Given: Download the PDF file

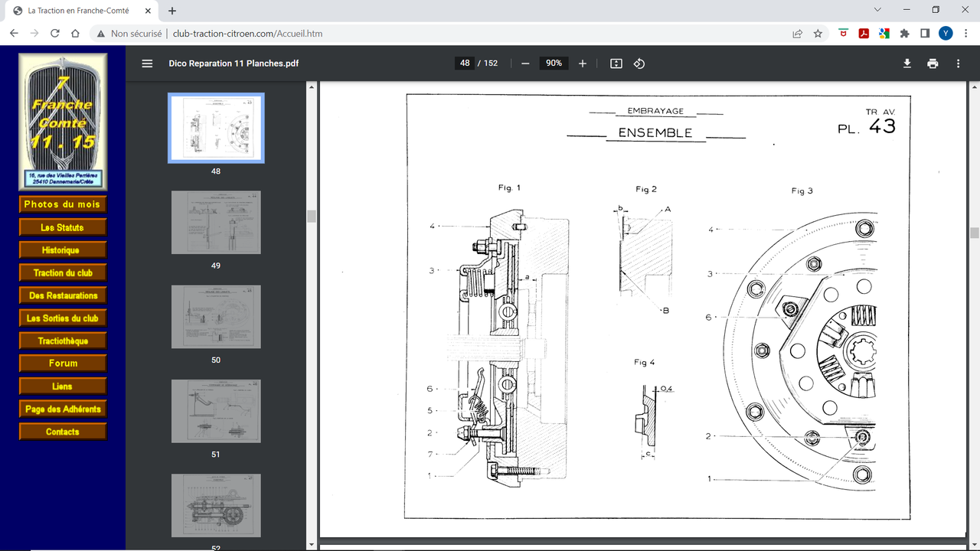Looking at the screenshot, I should [907, 64].
